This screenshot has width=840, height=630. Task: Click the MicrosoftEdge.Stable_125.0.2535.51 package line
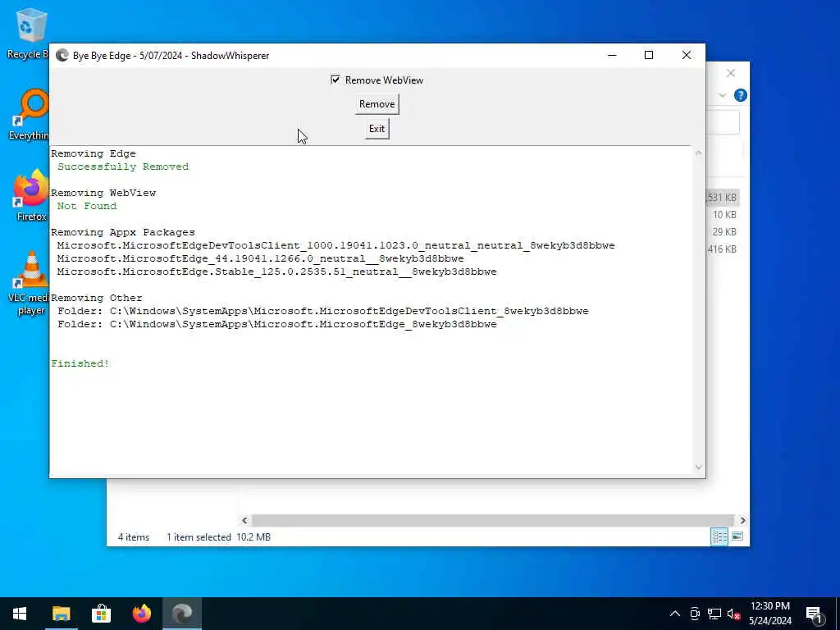(x=277, y=271)
